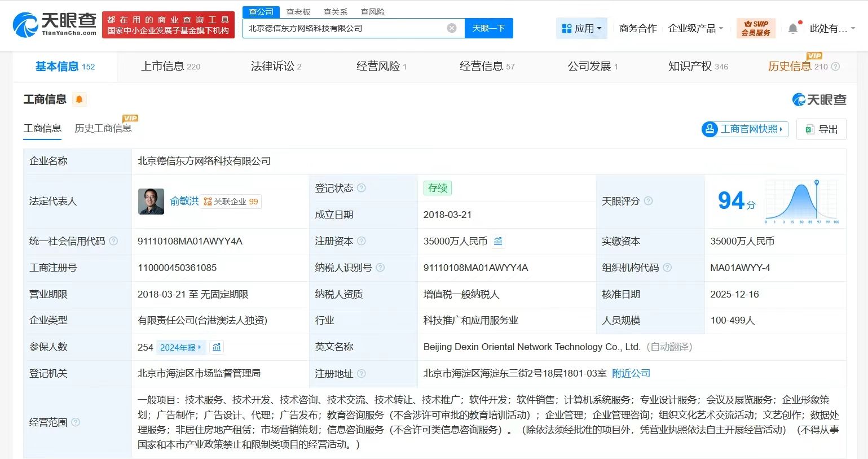The image size is (868, 459).
Task: Select the 查老板 search mode tab
Action: (298, 12)
